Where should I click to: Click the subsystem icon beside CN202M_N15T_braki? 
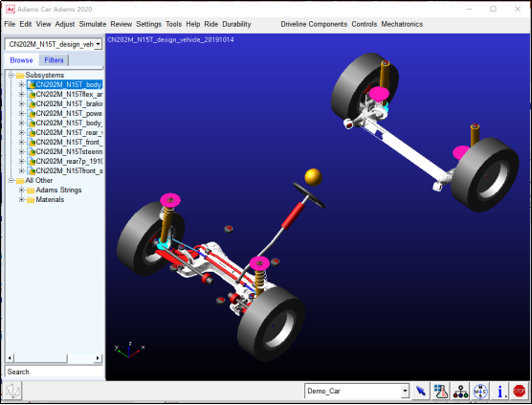[32, 103]
